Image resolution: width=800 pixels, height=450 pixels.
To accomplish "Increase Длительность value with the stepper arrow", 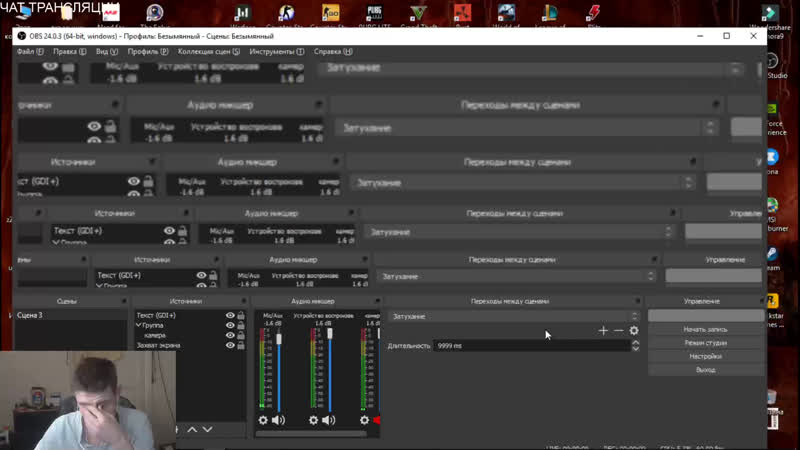I will coord(635,342).
